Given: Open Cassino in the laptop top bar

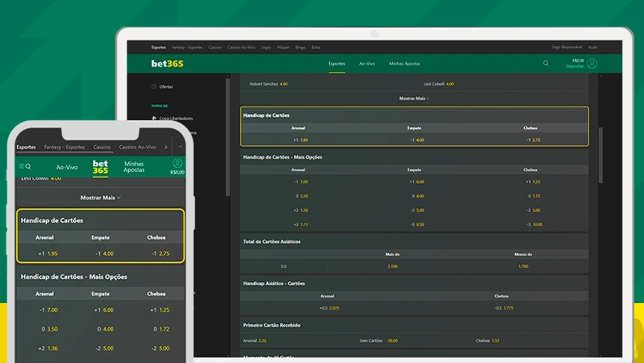Looking at the screenshot, I should 215,47.
